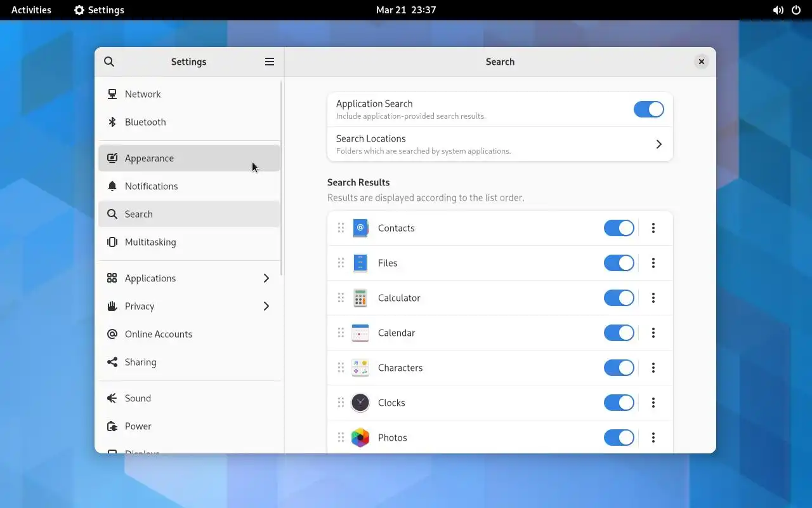Turn off Calculator search results
This screenshot has width=812, height=508.
pos(619,298)
